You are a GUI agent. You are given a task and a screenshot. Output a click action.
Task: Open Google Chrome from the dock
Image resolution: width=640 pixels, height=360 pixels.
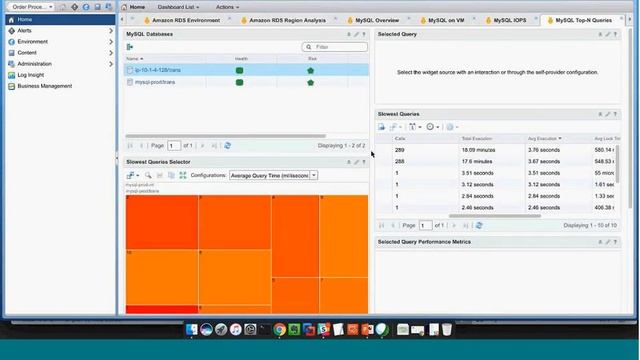coord(279,329)
